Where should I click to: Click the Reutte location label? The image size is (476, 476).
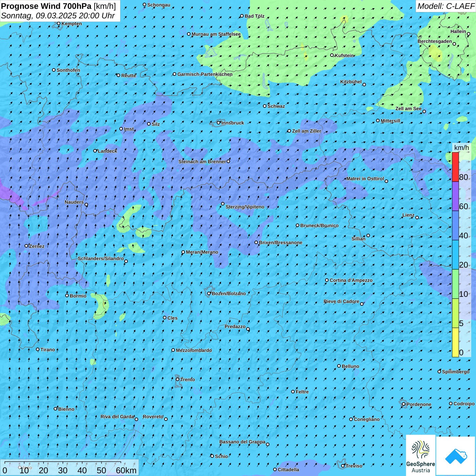(x=129, y=75)
